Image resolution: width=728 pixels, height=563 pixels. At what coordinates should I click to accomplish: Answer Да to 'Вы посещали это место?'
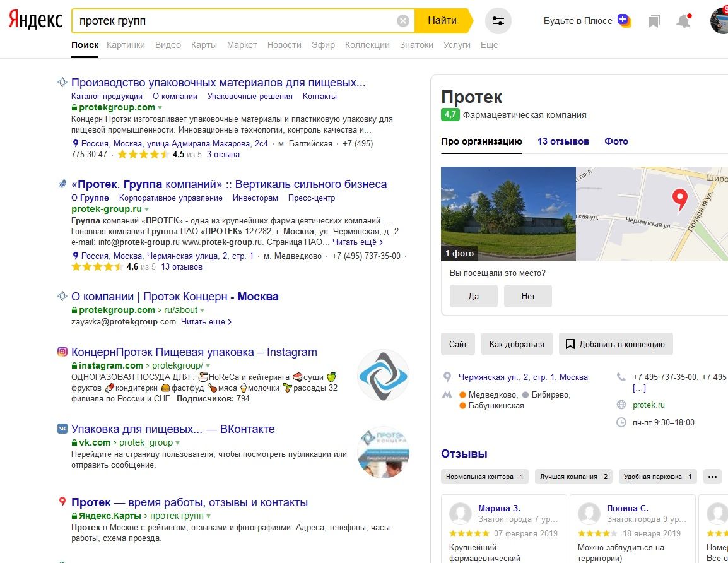(474, 296)
